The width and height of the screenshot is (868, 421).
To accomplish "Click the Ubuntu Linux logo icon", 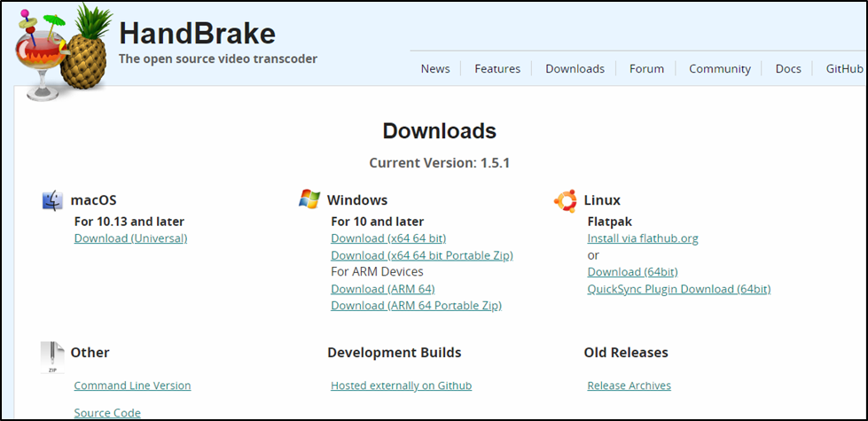I will (565, 200).
